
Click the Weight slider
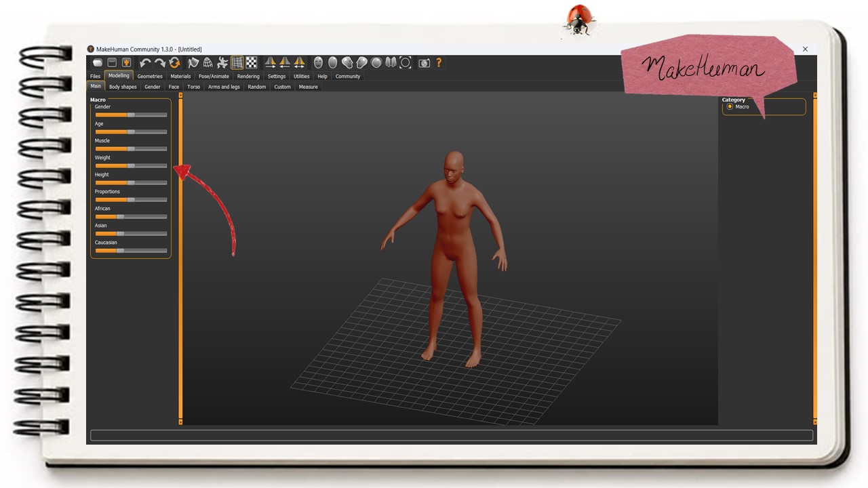coord(131,166)
